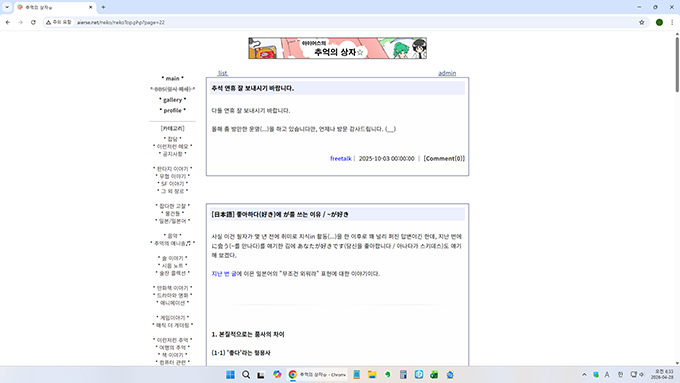Screen dimensions: 680x383
Task: Open the network and volume tray panel
Action: (x=637, y=375)
